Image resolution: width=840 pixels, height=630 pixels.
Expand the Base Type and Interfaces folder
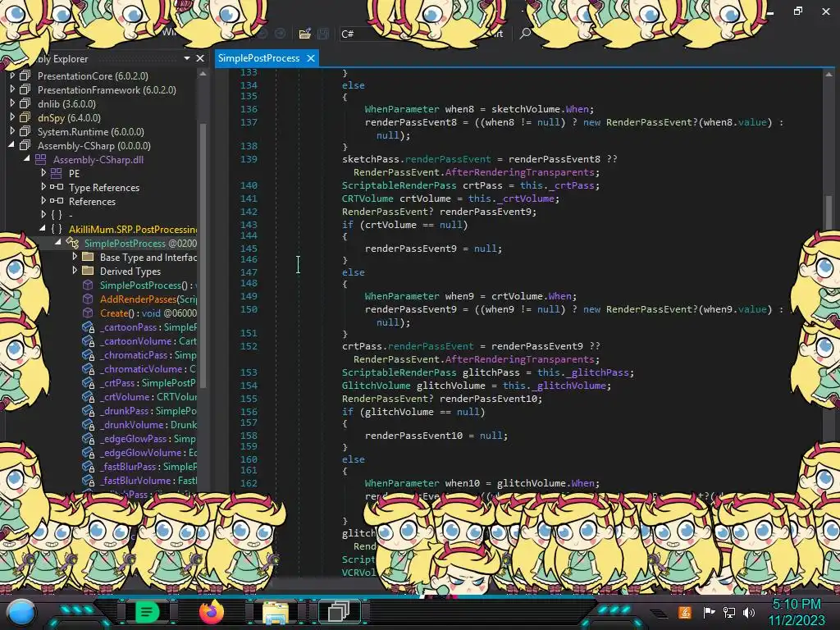[x=75, y=257]
